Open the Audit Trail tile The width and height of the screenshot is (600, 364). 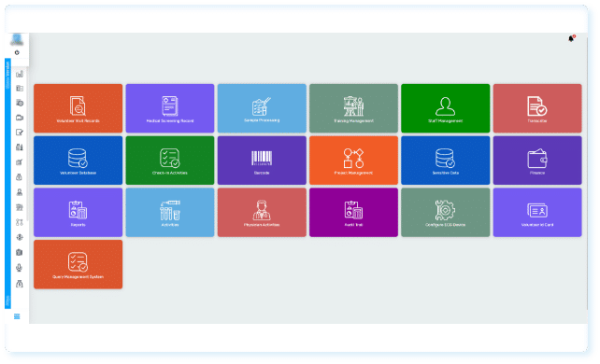click(x=353, y=213)
